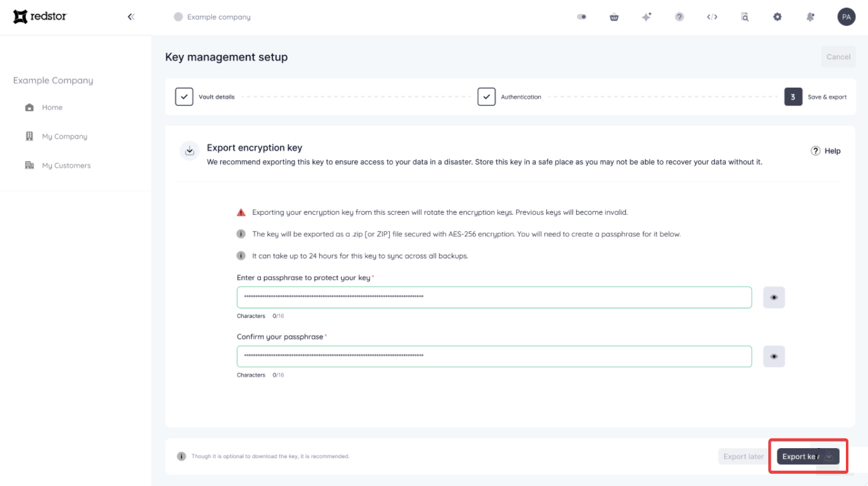Click the first Characters 0/16 counter
Screen dimensions: 868x486
(260, 316)
